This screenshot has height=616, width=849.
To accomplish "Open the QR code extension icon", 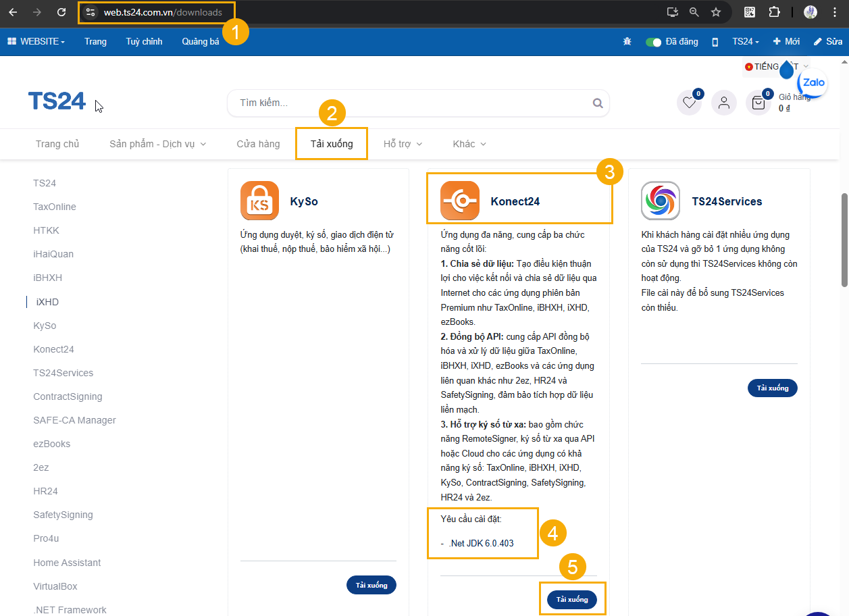I will 750,12.
